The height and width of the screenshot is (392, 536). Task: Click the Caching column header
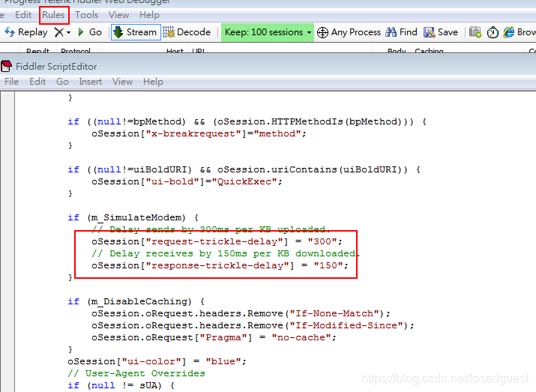tap(429, 50)
